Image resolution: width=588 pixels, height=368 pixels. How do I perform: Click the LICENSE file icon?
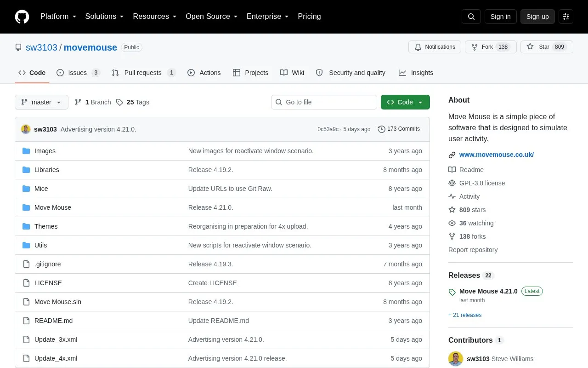pyautogui.click(x=26, y=283)
